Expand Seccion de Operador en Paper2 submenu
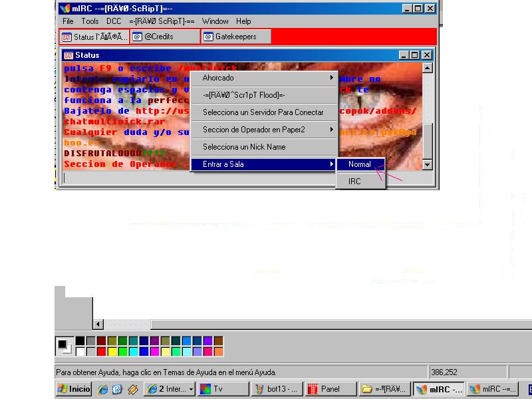The height and width of the screenshot is (399, 532). [264, 130]
